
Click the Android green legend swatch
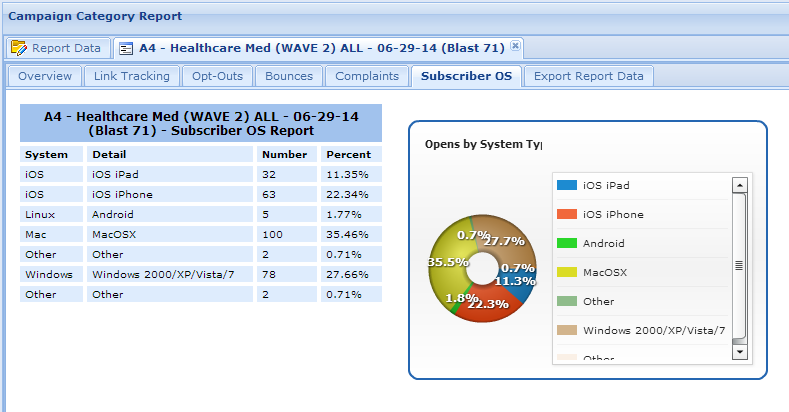(567, 243)
